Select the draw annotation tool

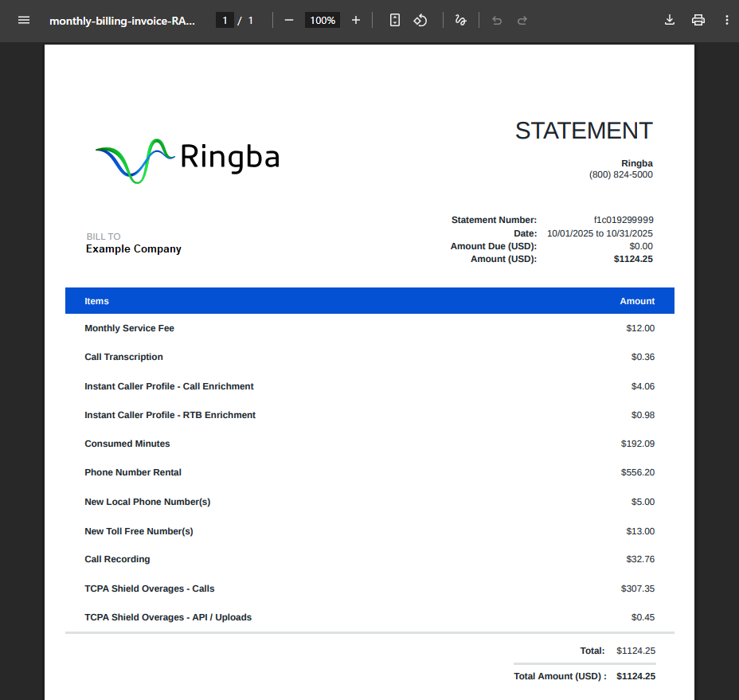point(460,20)
